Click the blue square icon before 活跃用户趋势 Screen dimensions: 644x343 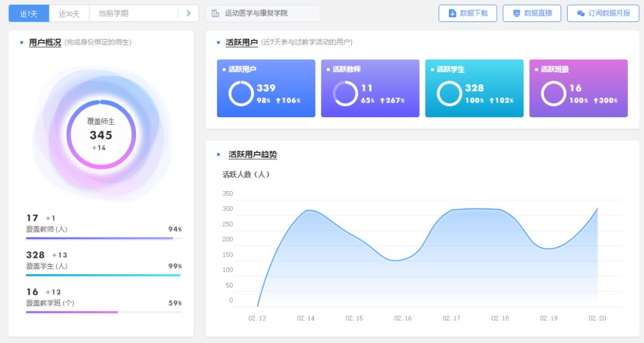(218, 154)
